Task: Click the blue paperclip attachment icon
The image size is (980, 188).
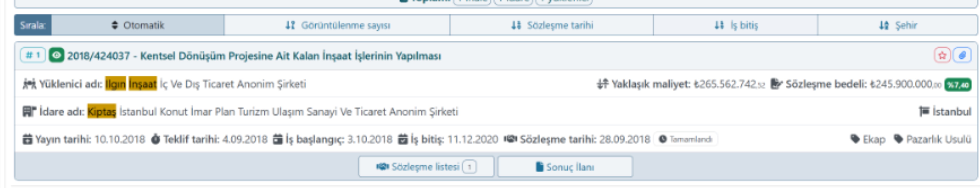Action: click(x=962, y=55)
